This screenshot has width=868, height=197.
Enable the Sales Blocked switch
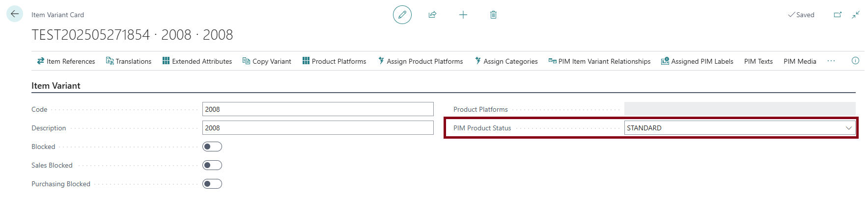(212, 165)
